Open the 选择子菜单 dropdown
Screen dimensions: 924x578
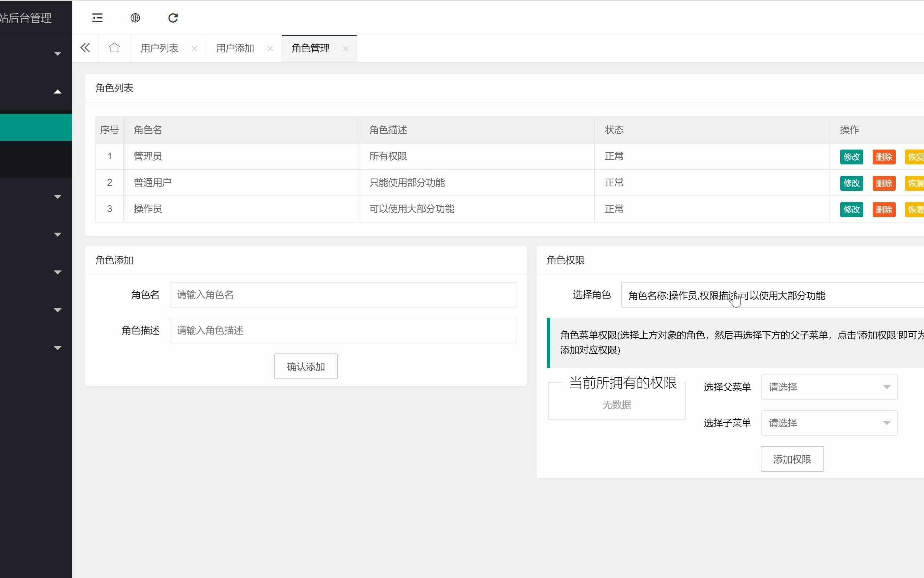[829, 423]
